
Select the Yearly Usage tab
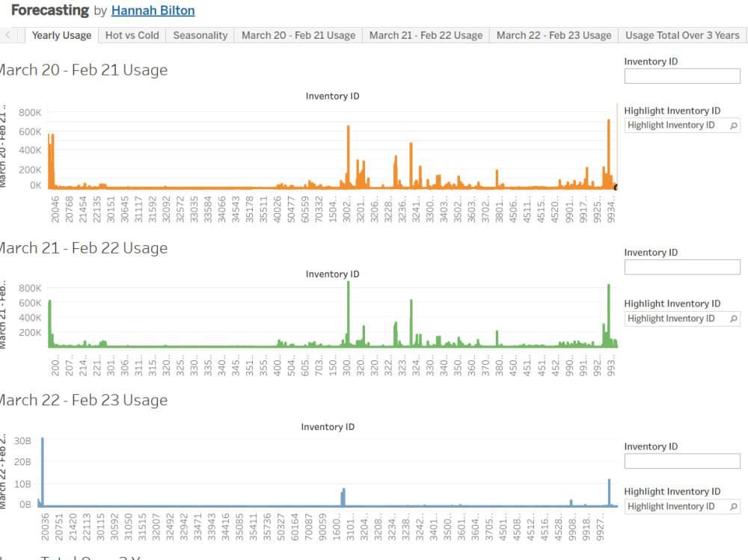[x=61, y=34]
